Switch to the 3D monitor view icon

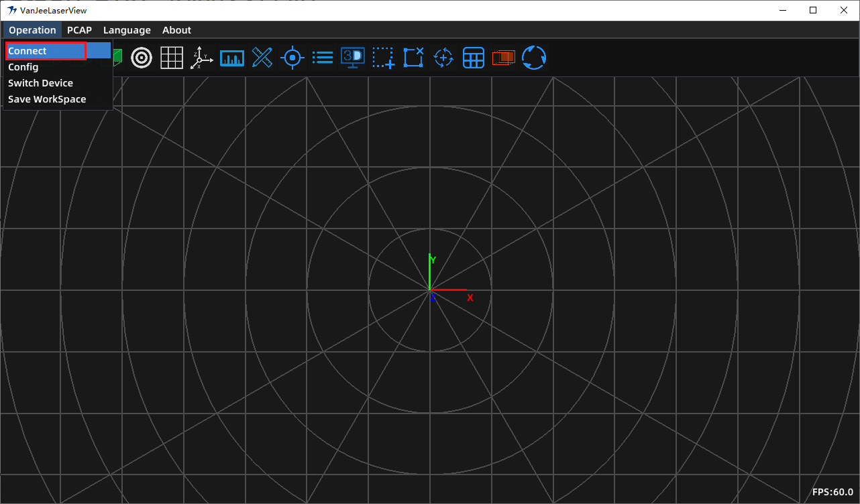pos(353,58)
